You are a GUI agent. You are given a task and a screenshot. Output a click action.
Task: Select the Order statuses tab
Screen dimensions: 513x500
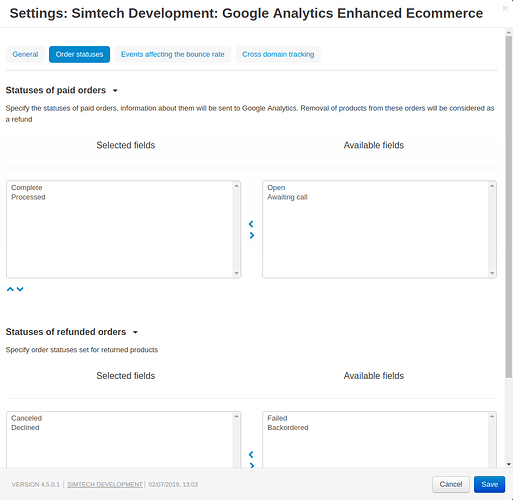point(79,54)
